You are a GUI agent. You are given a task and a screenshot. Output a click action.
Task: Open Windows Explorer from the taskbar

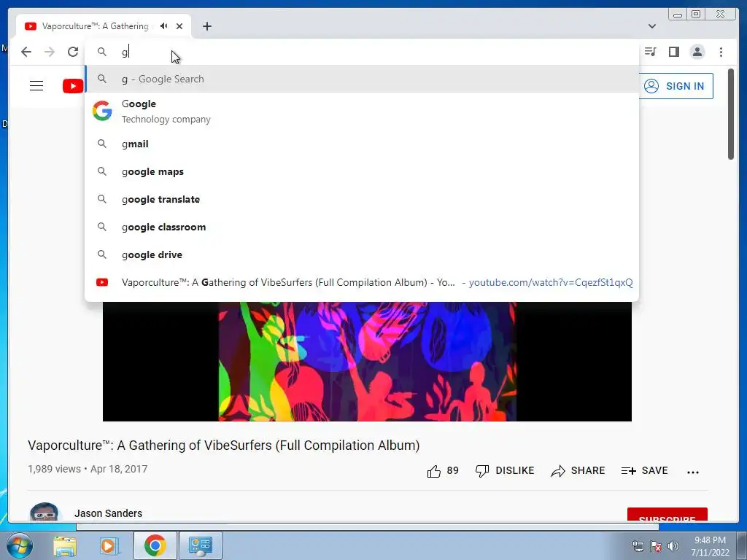(x=65, y=545)
